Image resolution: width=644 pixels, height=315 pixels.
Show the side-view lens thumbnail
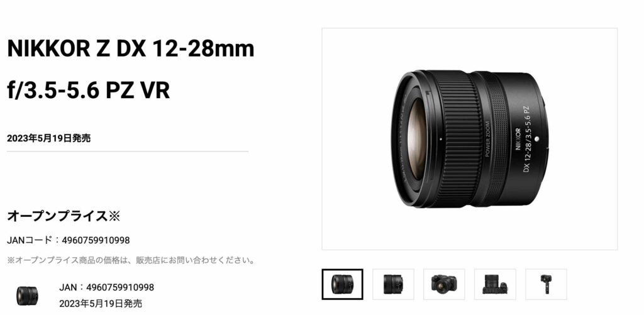[x=393, y=284]
